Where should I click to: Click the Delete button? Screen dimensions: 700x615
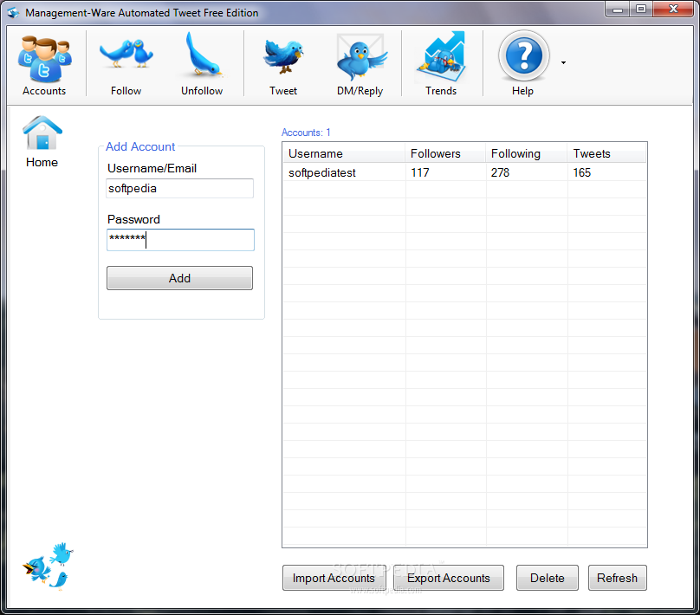548,578
